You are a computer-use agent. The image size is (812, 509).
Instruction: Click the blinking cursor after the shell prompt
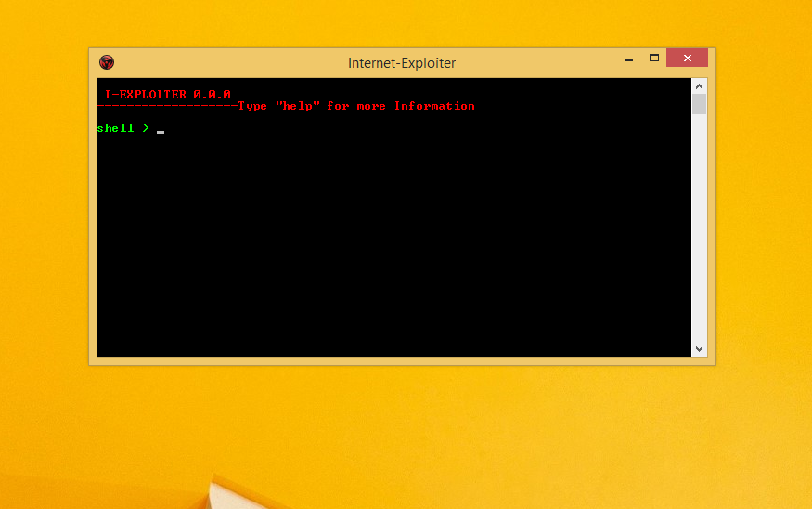coord(161,132)
